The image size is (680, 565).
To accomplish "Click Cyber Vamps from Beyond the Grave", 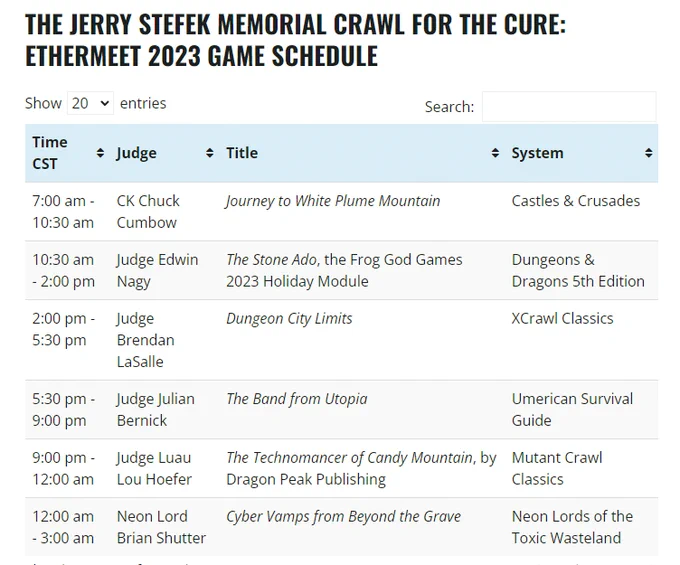I will [x=343, y=516].
